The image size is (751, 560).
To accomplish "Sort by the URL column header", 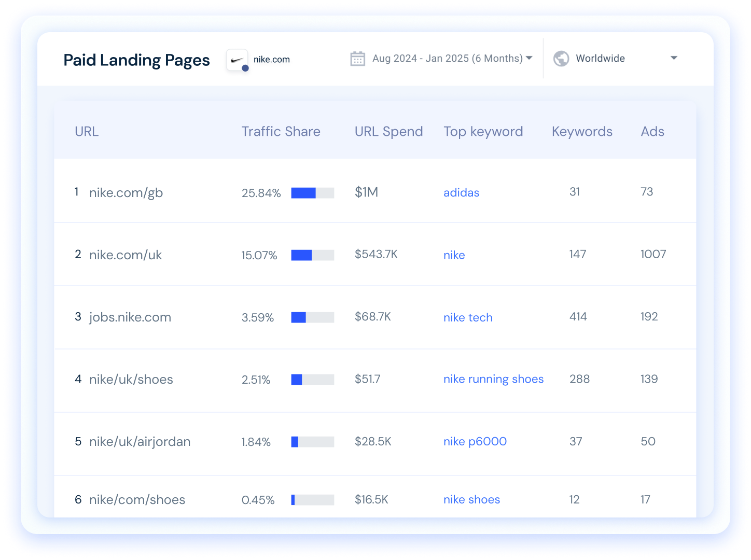I will coord(87,132).
